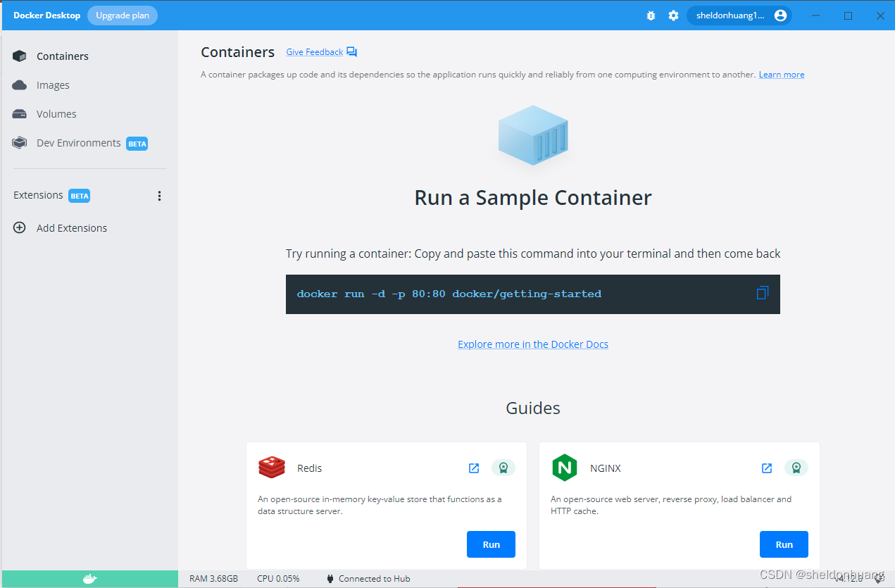Click the docker run command text
895x588 pixels.
(449, 294)
